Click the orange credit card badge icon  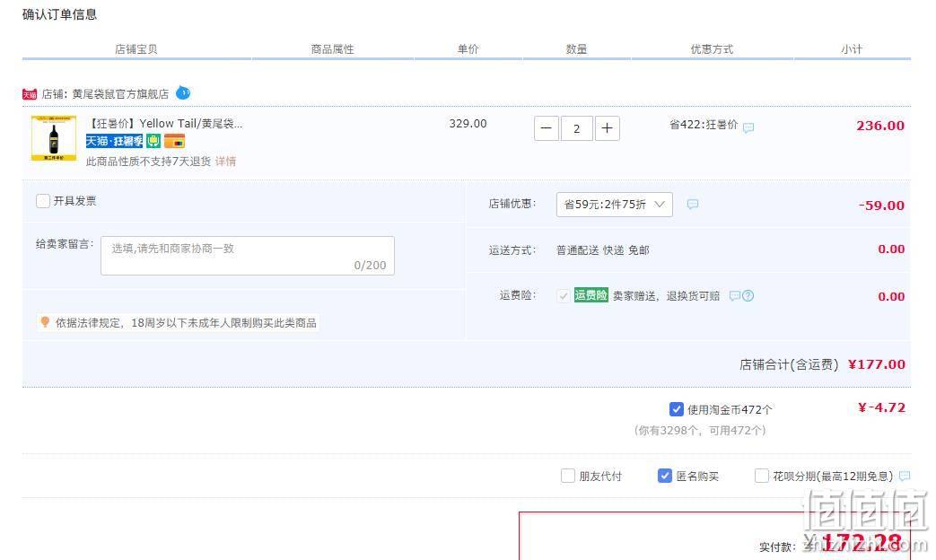point(174,141)
